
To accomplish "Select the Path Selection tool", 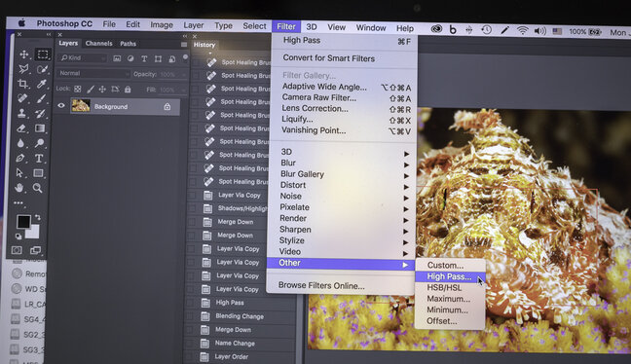I will tap(19, 173).
